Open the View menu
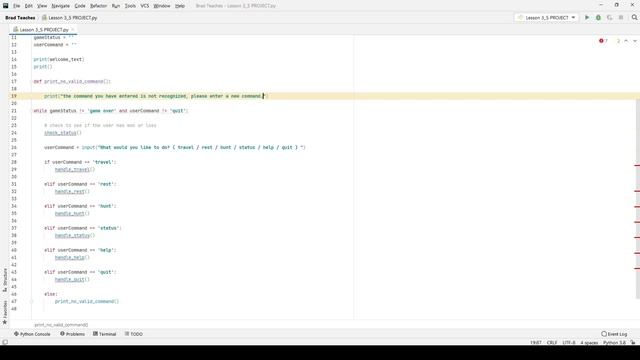 (x=42, y=6)
